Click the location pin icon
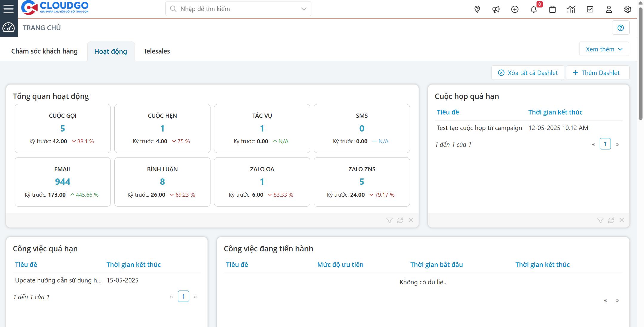Screen dimensions: 644x327 (x=477, y=9)
